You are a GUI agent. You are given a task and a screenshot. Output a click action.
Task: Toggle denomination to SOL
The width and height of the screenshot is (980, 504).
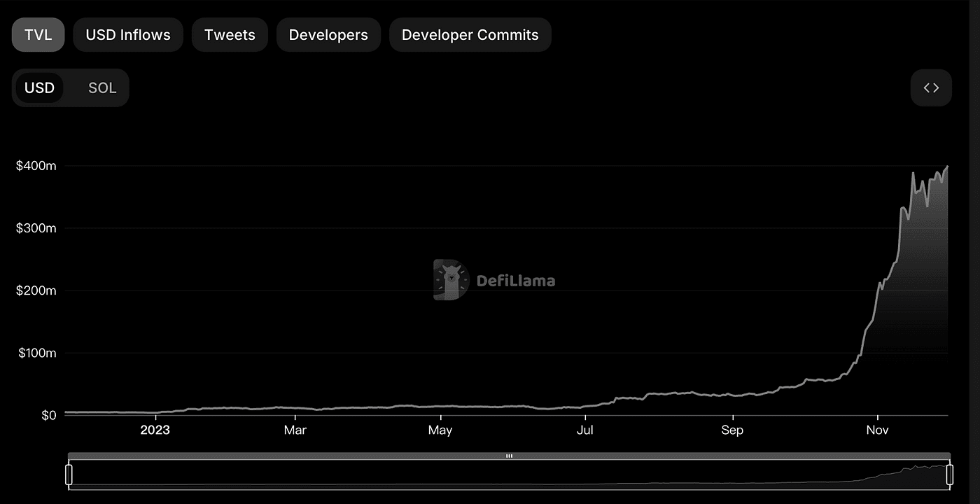coord(102,88)
